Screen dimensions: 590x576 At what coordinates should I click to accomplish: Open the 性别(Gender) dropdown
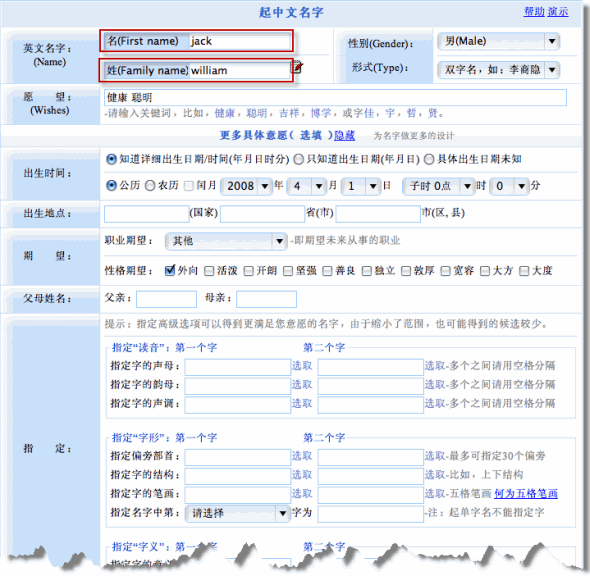(498, 41)
